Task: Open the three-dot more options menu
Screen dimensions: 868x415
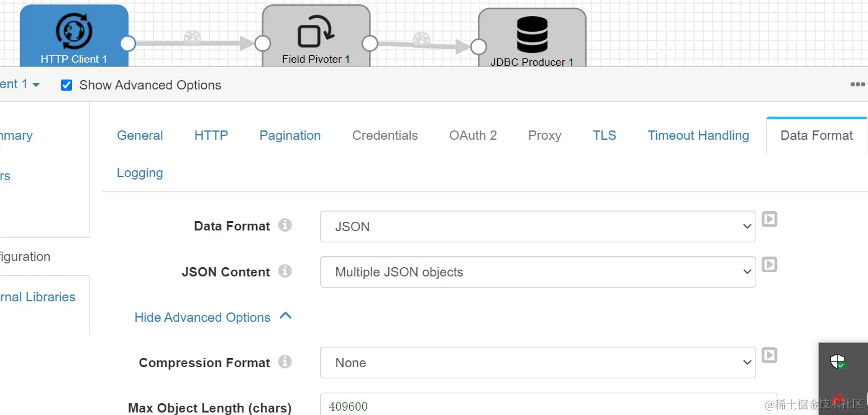Action: click(858, 84)
